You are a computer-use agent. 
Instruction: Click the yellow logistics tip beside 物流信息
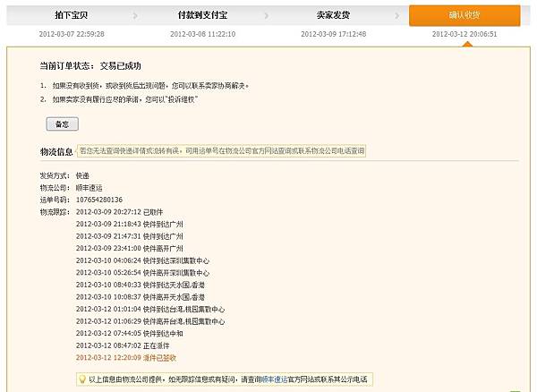222,150
